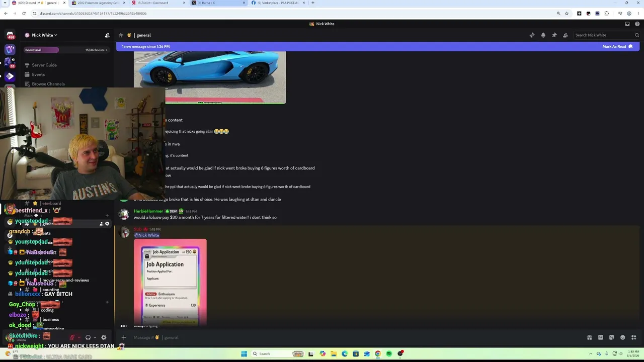Image resolution: width=644 pixels, height=362 pixels.
Task: Open Discord help icon
Action: point(637,24)
